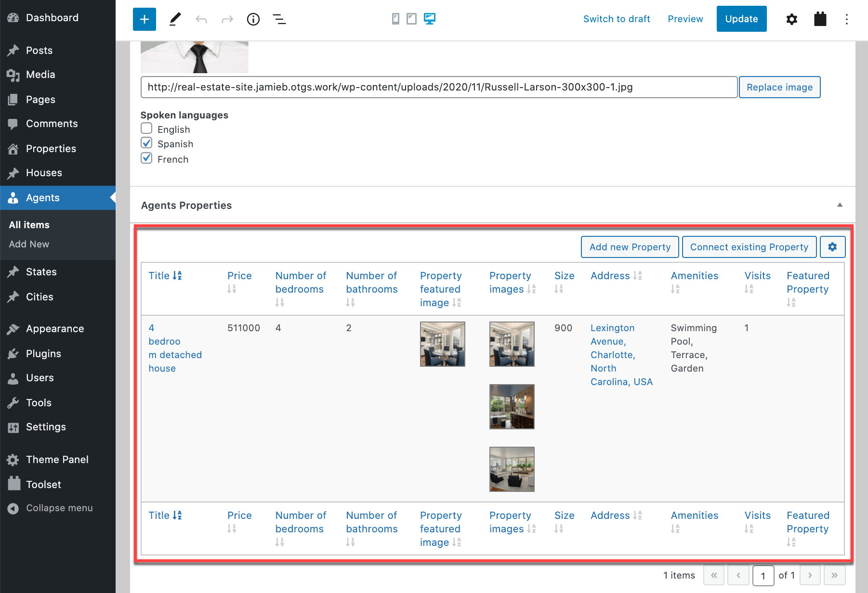Open Cities menu item

[x=39, y=297]
